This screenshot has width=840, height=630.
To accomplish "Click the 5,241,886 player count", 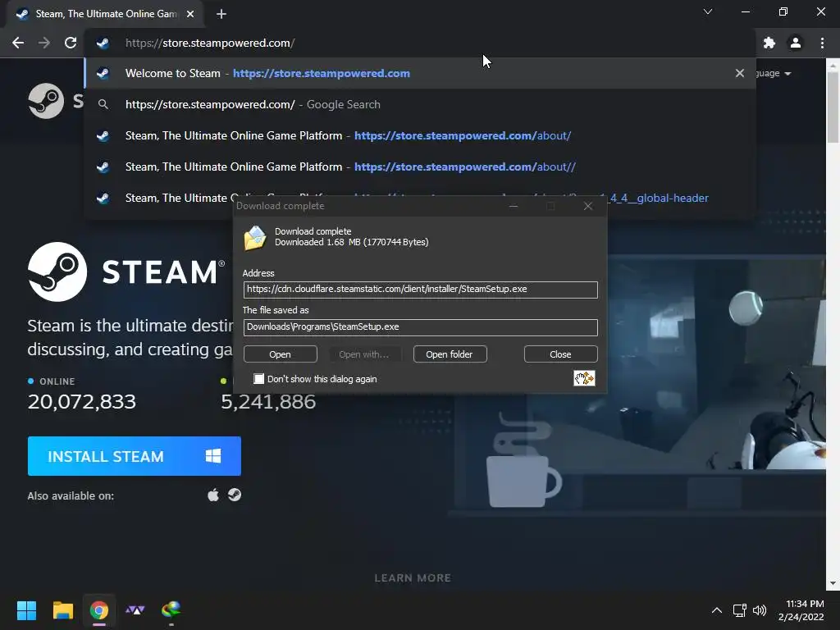I will pos(268,402).
